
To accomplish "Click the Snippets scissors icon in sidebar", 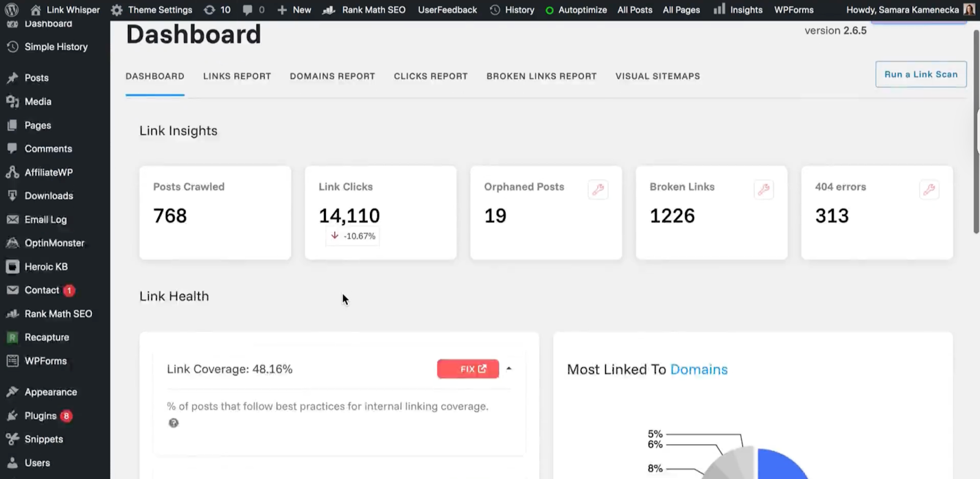I will [12, 439].
